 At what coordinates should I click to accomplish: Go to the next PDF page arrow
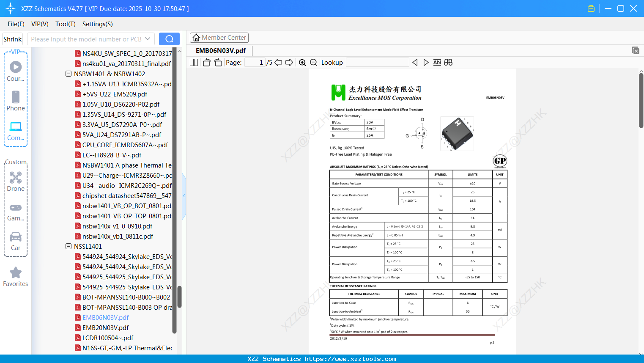tap(289, 63)
